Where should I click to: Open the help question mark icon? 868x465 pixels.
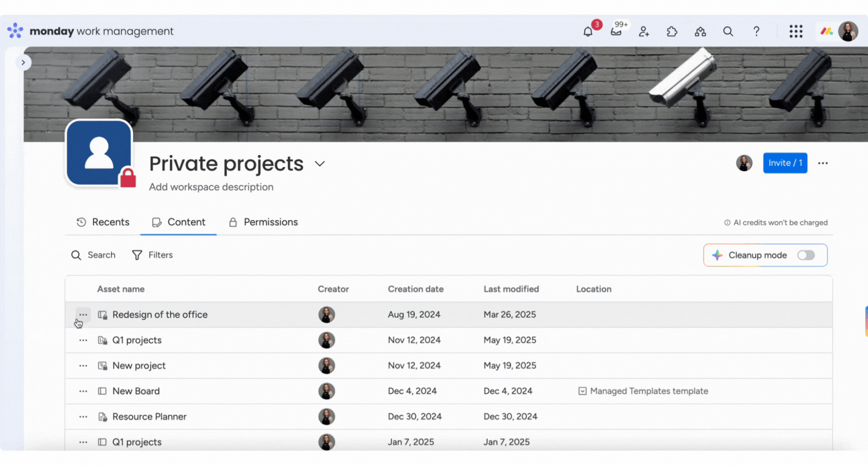tap(756, 32)
